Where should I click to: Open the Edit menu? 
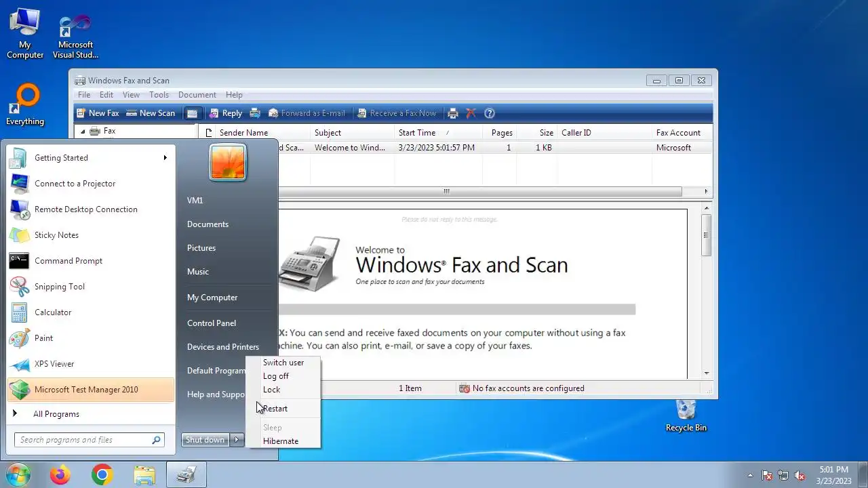click(106, 95)
